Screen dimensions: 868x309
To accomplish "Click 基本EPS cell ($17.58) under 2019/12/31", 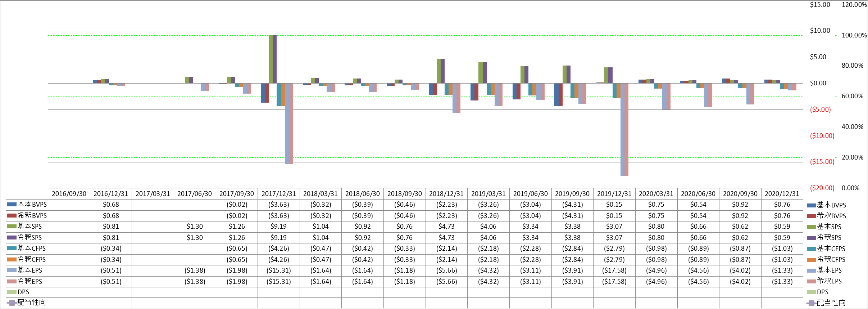I will (614, 270).
